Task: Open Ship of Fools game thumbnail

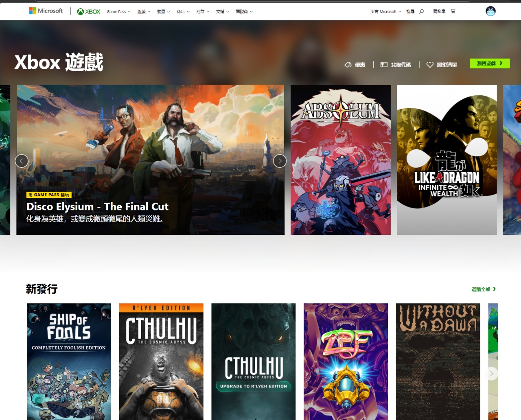Action: pos(69,361)
